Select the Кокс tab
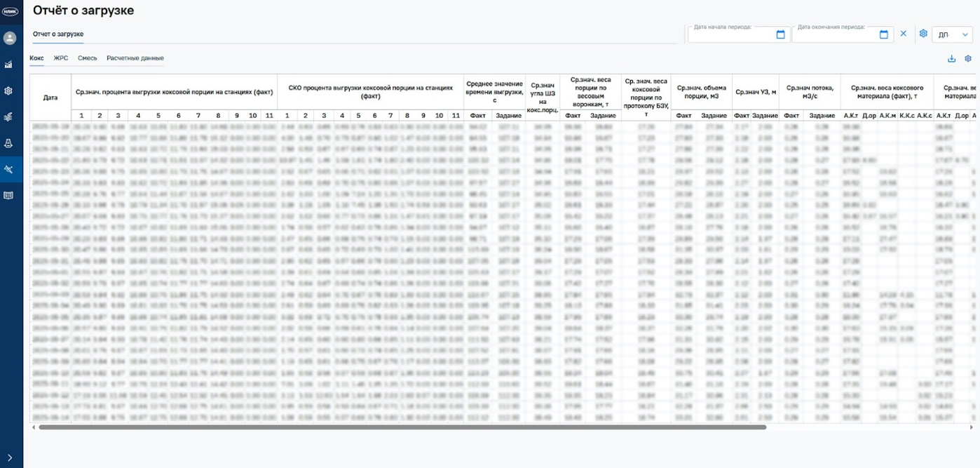This screenshot has height=468, width=980. [x=36, y=58]
